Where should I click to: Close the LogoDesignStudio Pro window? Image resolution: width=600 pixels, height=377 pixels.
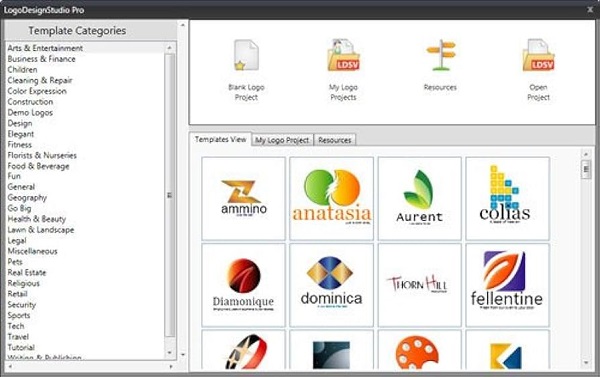590,10
